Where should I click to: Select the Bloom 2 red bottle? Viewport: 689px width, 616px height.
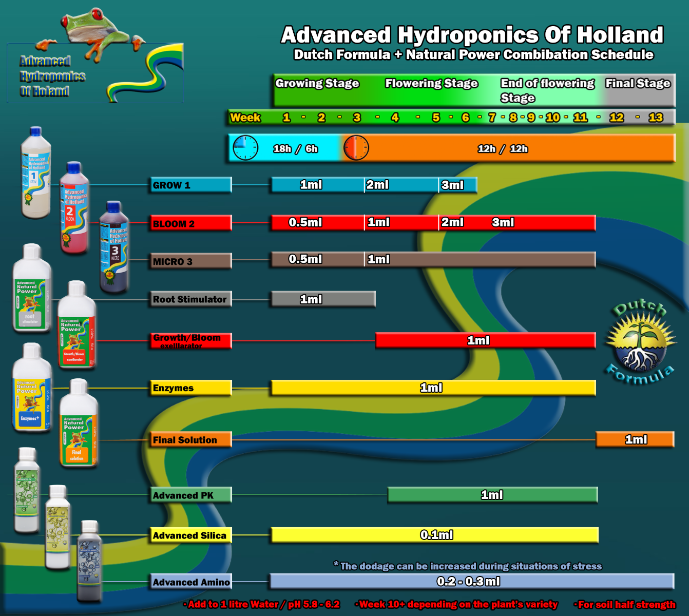click(74, 208)
